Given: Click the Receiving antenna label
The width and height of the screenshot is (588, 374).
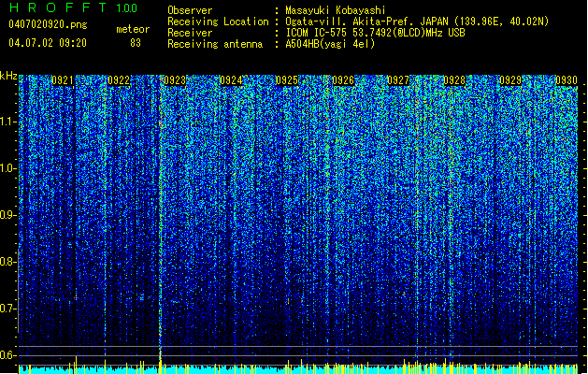Looking at the screenshot, I should point(215,44).
